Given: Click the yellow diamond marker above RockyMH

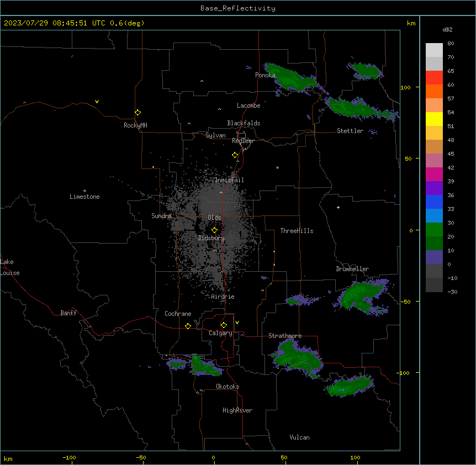Looking at the screenshot, I should click(137, 113).
